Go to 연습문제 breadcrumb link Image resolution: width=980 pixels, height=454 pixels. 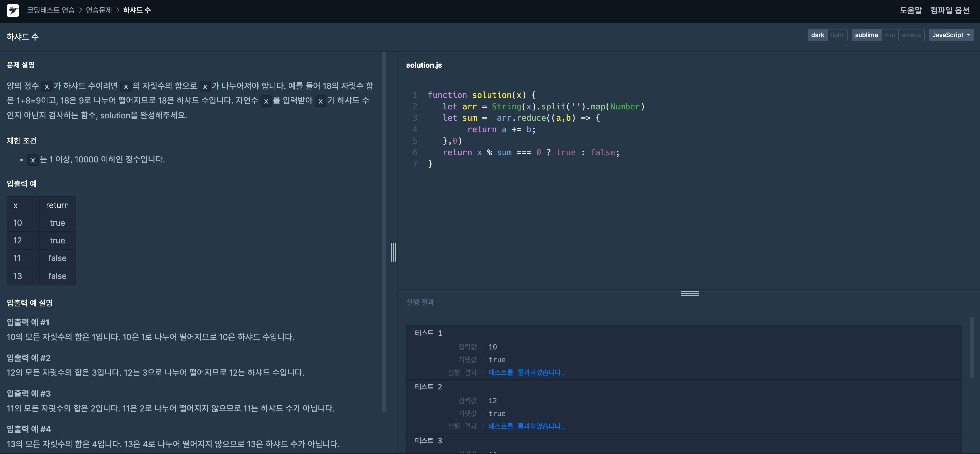click(99, 10)
